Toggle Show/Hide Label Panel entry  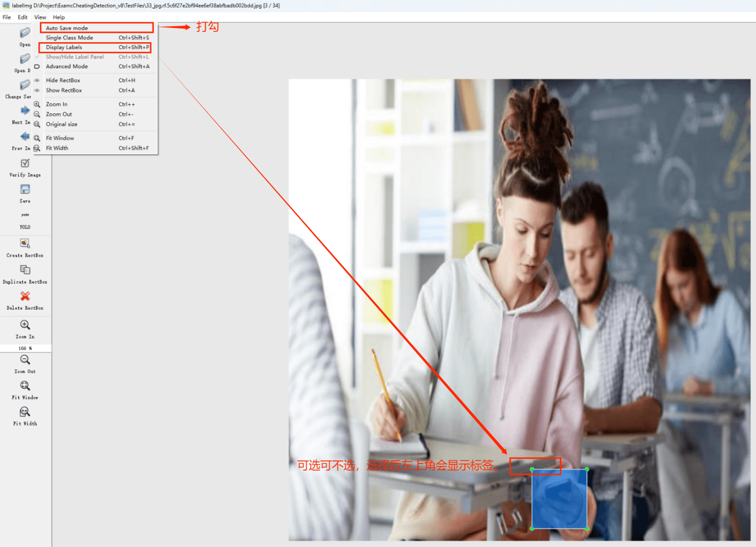point(95,57)
